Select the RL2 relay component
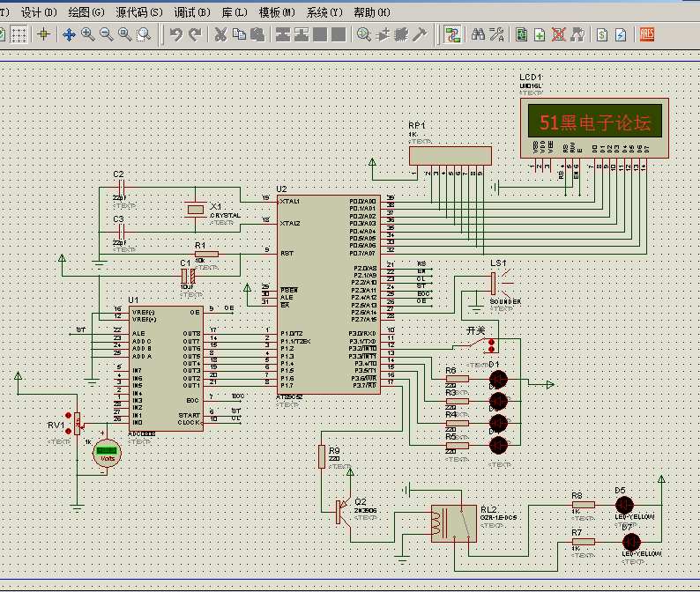Viewport: 700px width, 592px height. pyautogui.click(x=451, y=522)
